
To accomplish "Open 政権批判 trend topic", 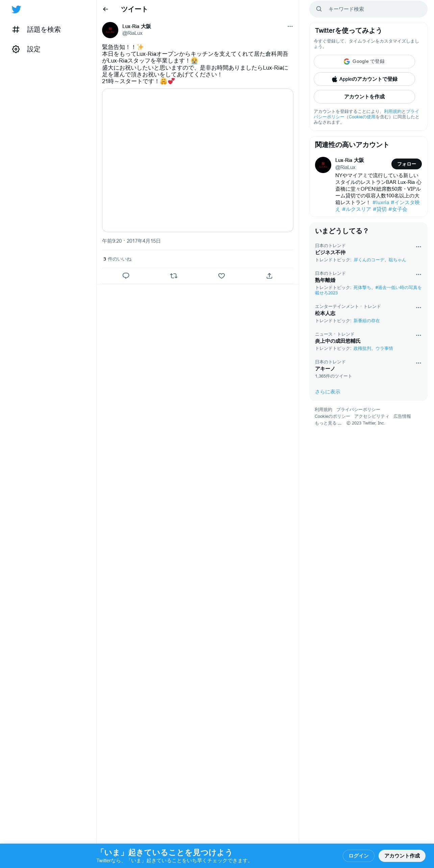I will pos(362,348).
